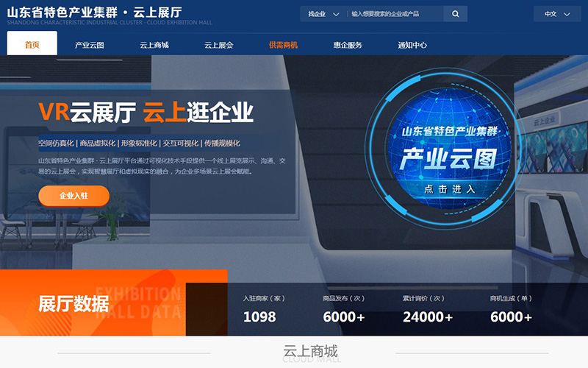Click the 入驻商家 1098 statistic
The height and width of the screenshot is (368, 588).
(260, 309)
